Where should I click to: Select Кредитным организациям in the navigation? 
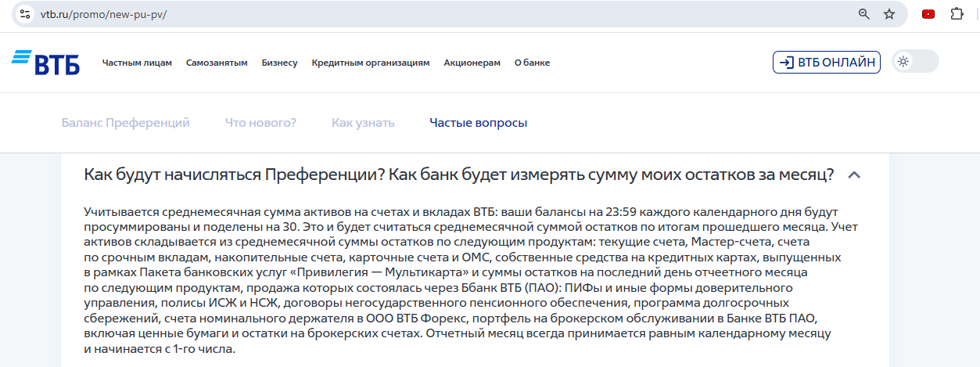370,63
